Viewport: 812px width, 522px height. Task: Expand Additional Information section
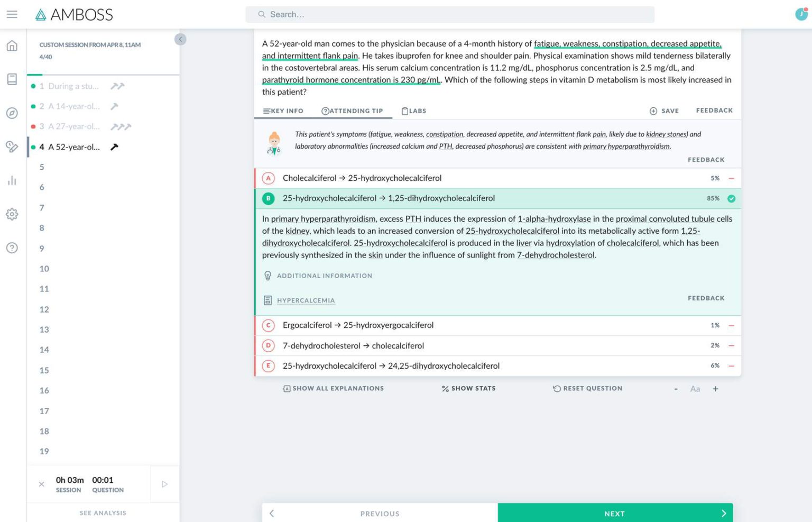[324, 276]
